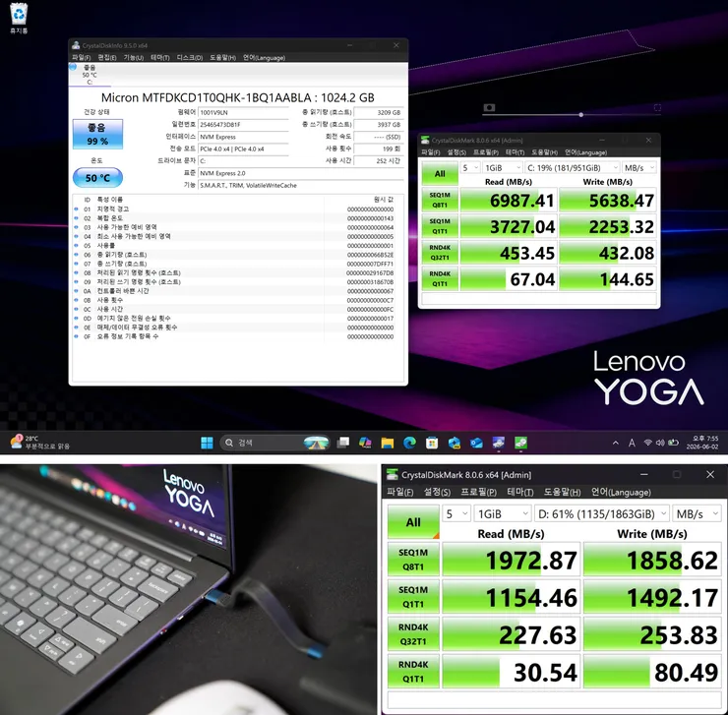Click the firmware field 1001V9LN
Image resolution: width=728 pixels, height=715 pixels.
(243, 112)
